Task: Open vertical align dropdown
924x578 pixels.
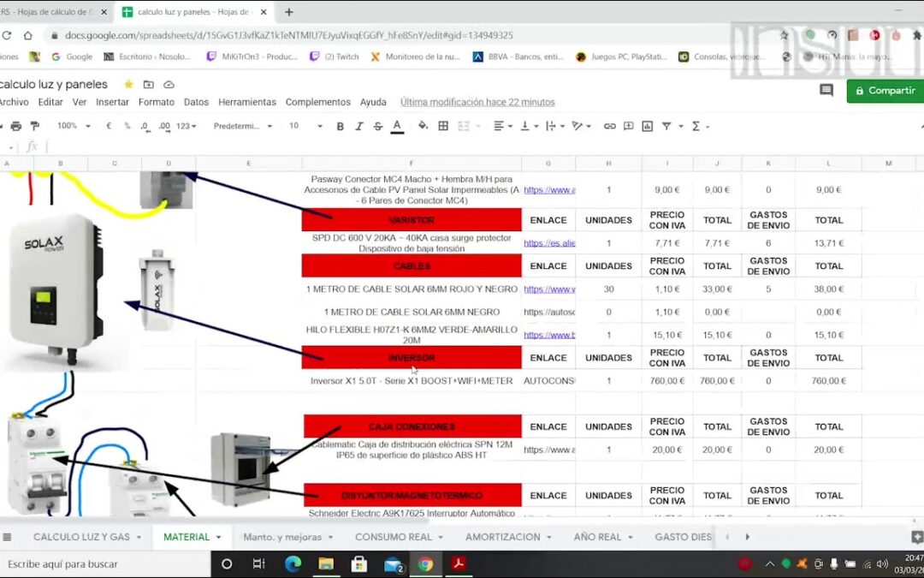Action: tap(529, 126)
